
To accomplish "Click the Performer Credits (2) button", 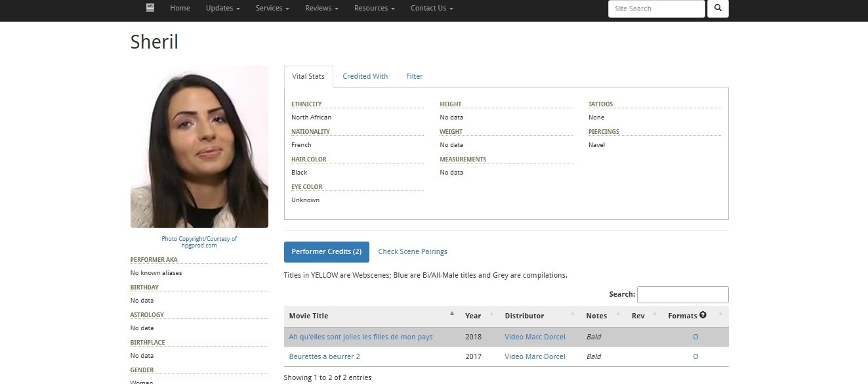I will click(326, 251).
